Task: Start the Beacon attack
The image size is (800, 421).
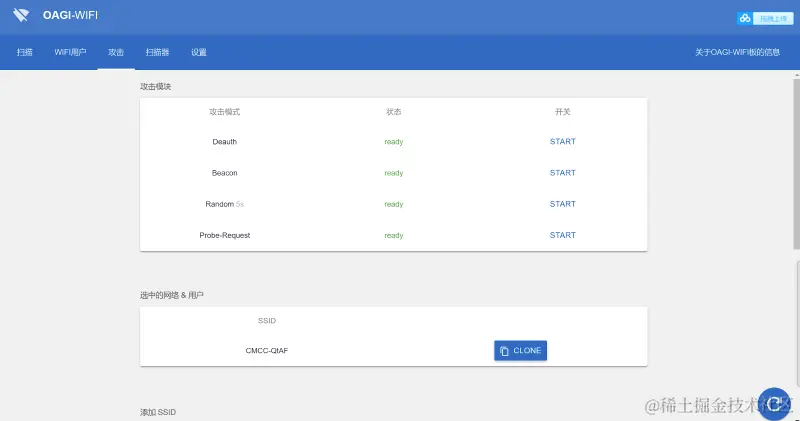Action: [562, 172]
